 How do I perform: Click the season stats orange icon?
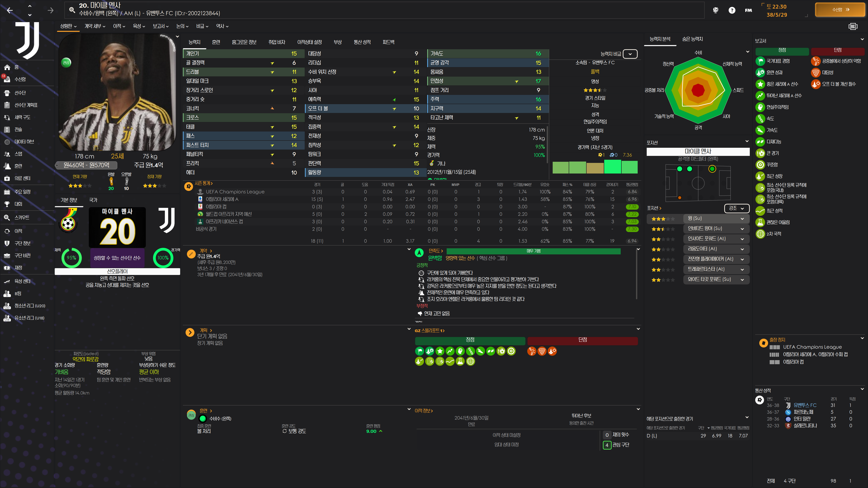[x=189, y=186]
